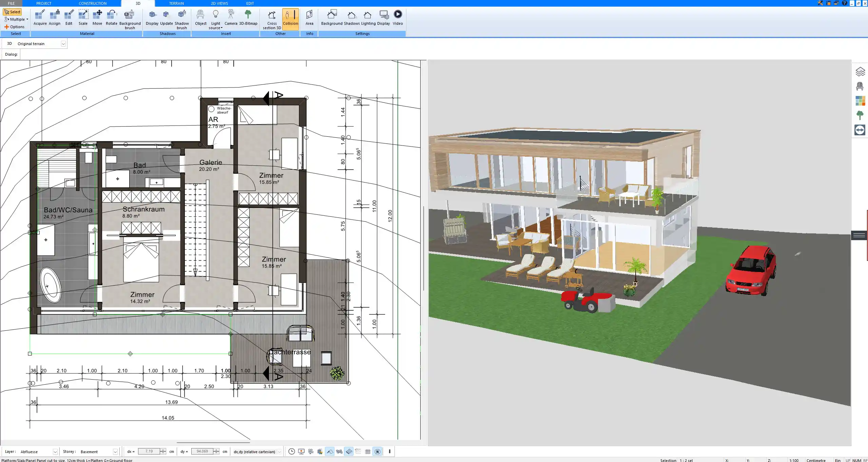Viewport: 868px width, 462px height.
Task: Toggle the contour lines button in the status bar
Action: coord(358,451)
